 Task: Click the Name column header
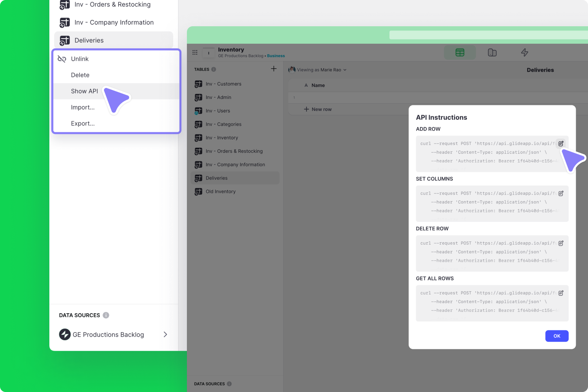point(318,85)
